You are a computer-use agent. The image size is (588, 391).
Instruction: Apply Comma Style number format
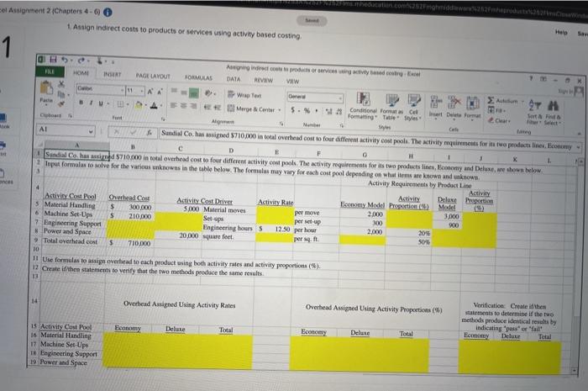[x=317, y=110]
